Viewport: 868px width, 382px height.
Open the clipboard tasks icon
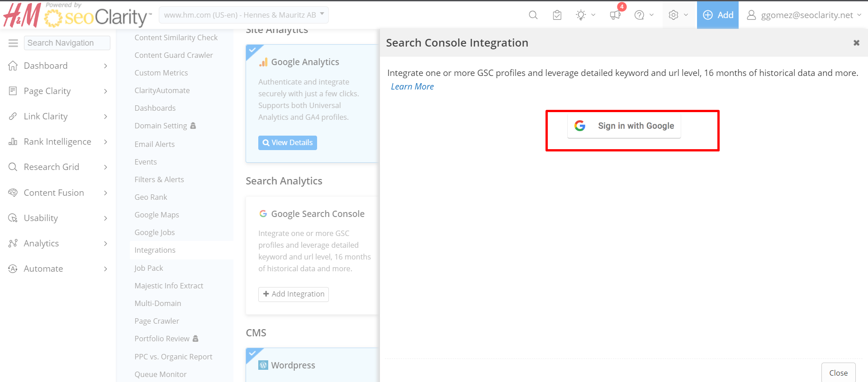click(x=557, y=15)
